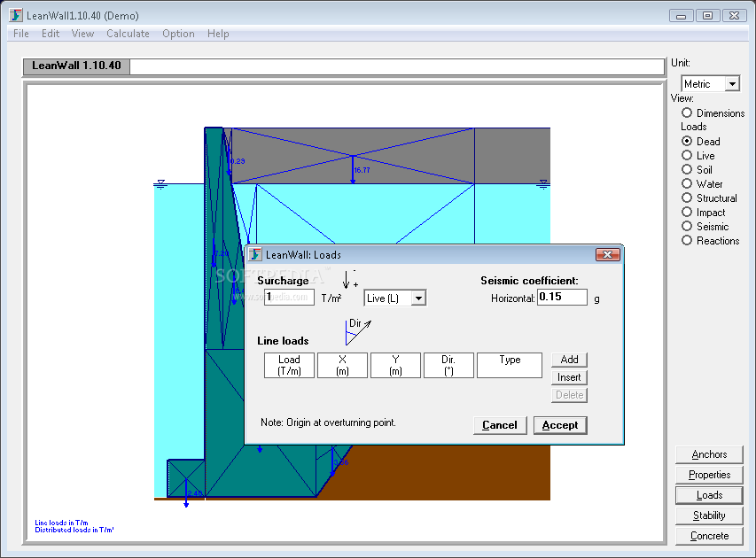Open the Live (L) surcharge type dropdown
The width and height of the screenshot is (756, 558).
point(418,298)
